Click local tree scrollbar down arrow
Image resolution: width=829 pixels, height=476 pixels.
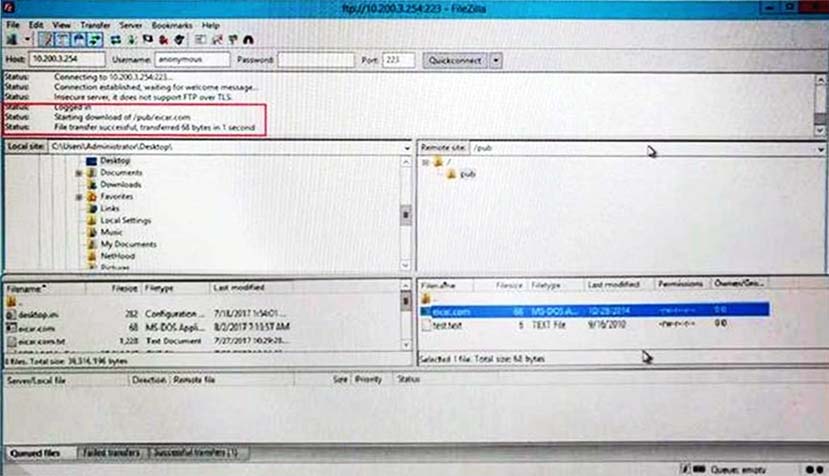(x=406, y=265)
